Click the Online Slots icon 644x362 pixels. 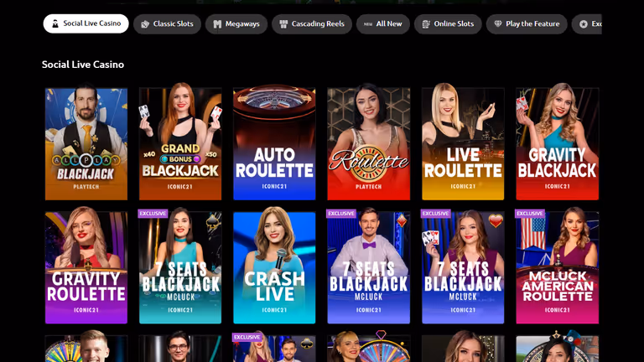pos(426,24)
